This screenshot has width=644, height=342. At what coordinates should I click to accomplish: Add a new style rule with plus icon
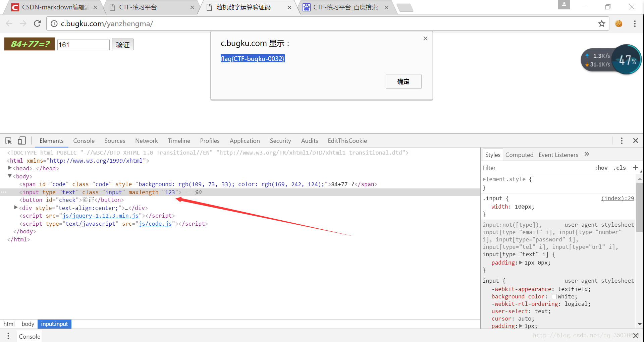[636, 168]
